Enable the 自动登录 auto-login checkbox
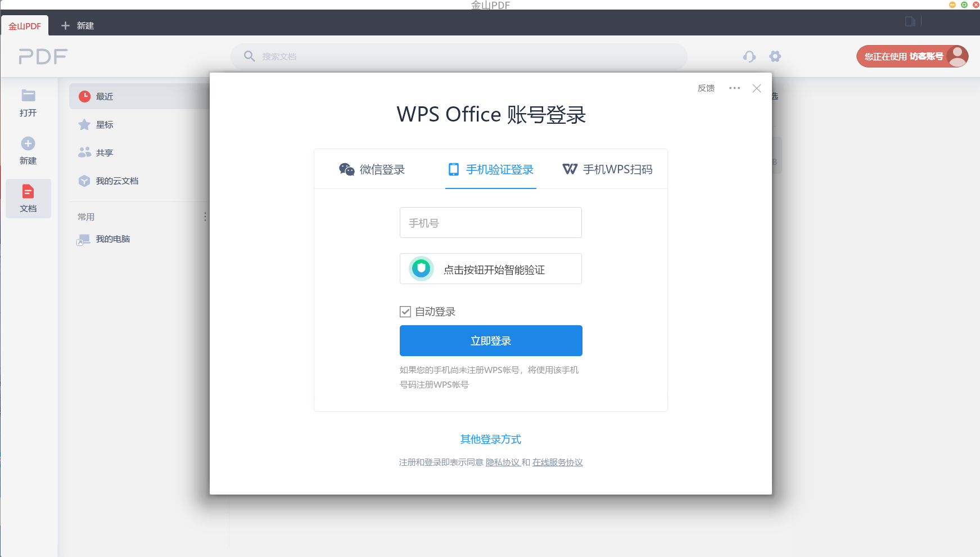 (405, 311)
